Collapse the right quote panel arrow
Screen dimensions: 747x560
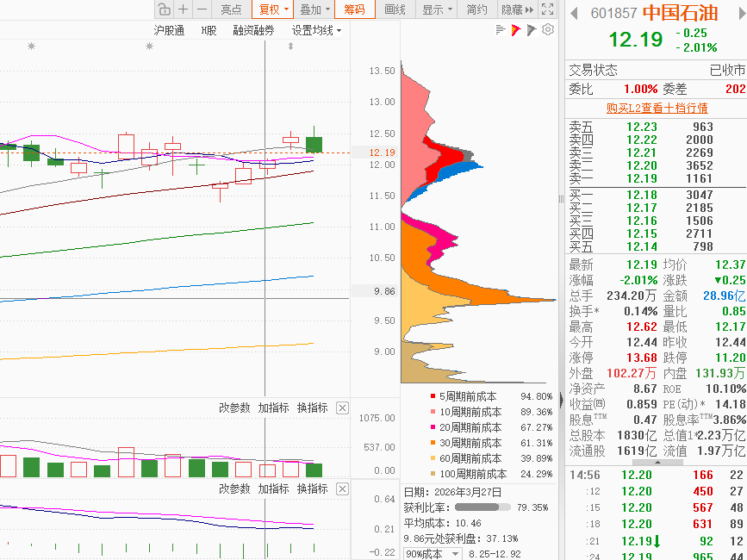561,400
